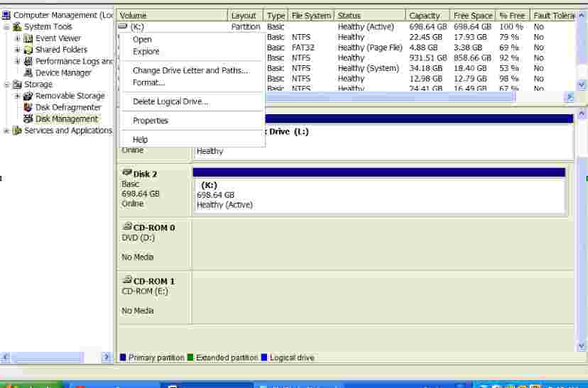Click the volume list horizontal scrollbar thumb

click(x=390, y=97)
